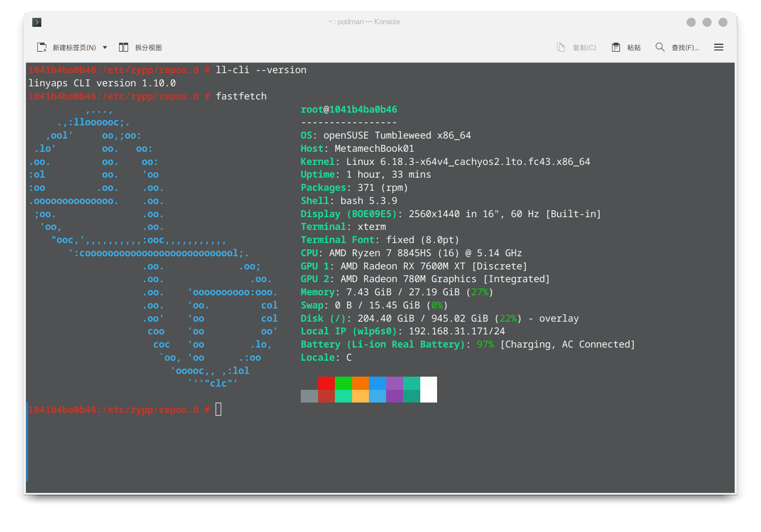The image size is (761, 532).
Task: Click the 'Host: MetamechBook01' line
Action: (x=358, y=149)
